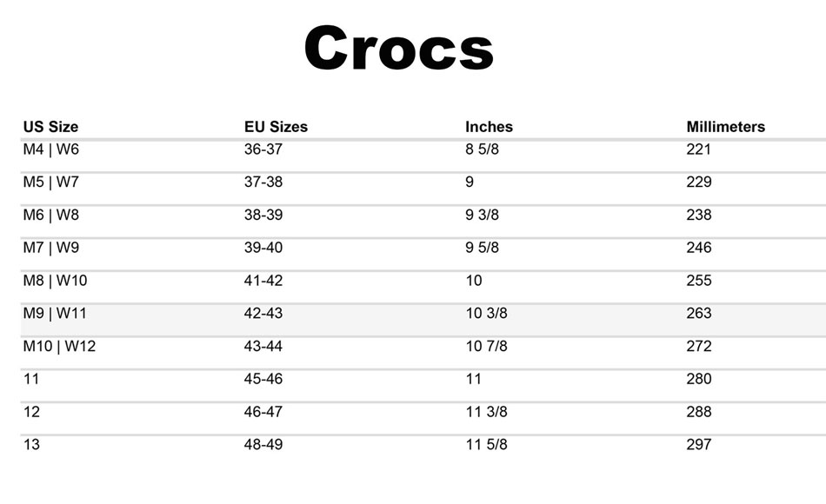Click the highlighted M9 | W11 row
The image size is (826, 504).
tap(423, 320)
